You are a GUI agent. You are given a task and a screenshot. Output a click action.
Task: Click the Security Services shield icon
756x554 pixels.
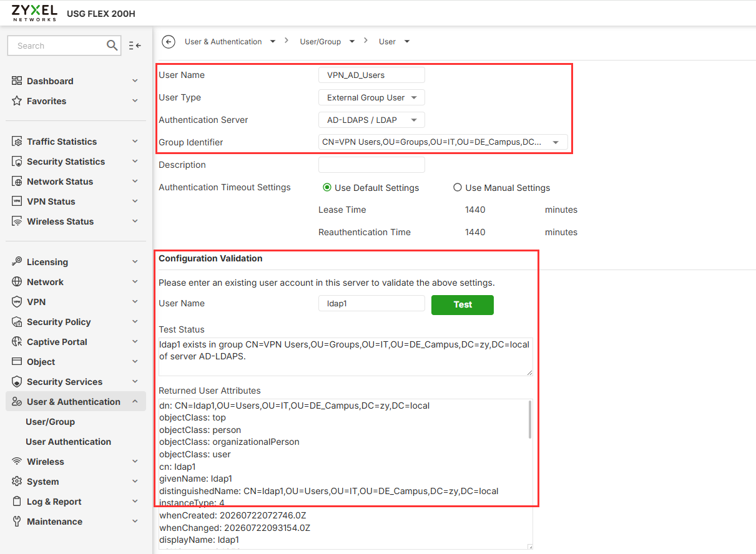pos(17,382)
